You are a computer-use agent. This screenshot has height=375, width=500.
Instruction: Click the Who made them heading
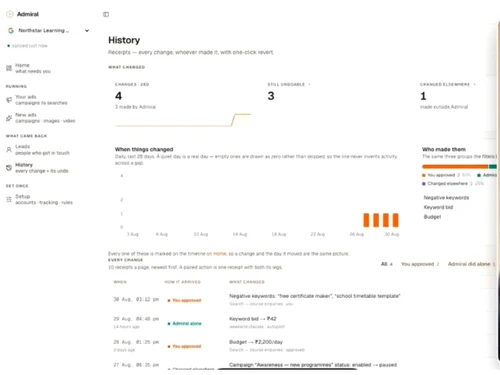click(444, 149)
